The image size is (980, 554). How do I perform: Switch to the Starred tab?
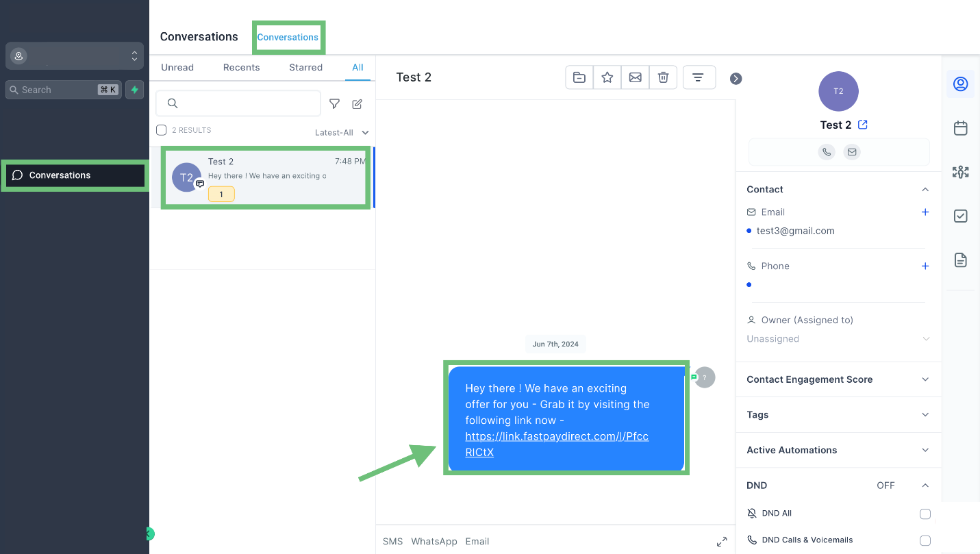pyautogui.click(x=306, y=67)
